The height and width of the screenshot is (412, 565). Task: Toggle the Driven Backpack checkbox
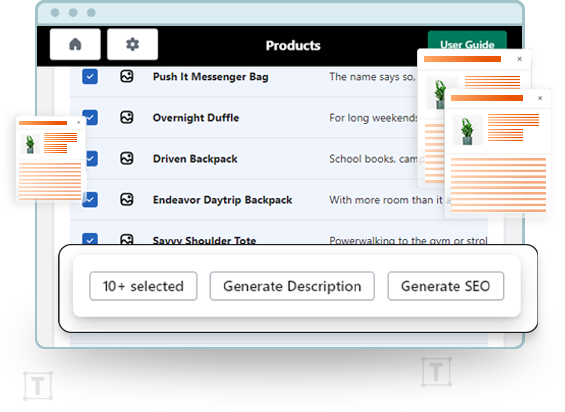click(x=92, y=159)
